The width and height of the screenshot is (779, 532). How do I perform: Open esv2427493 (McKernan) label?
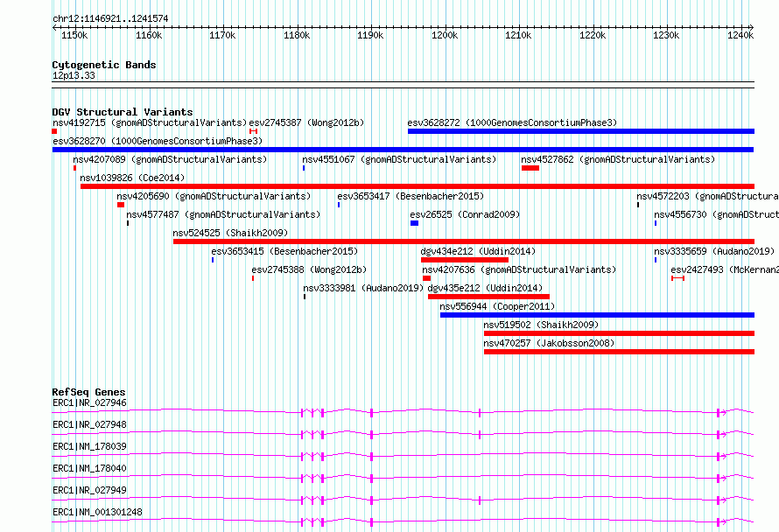(725, 269)
